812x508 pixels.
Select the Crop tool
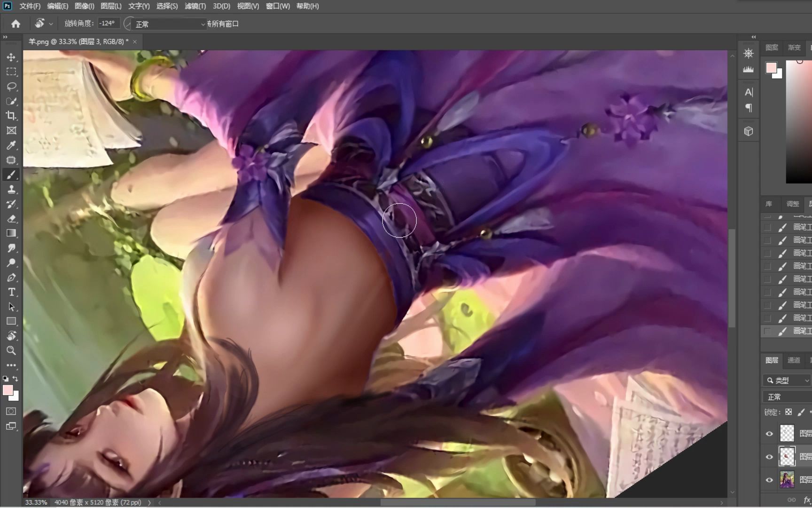(x=11, y=116)
